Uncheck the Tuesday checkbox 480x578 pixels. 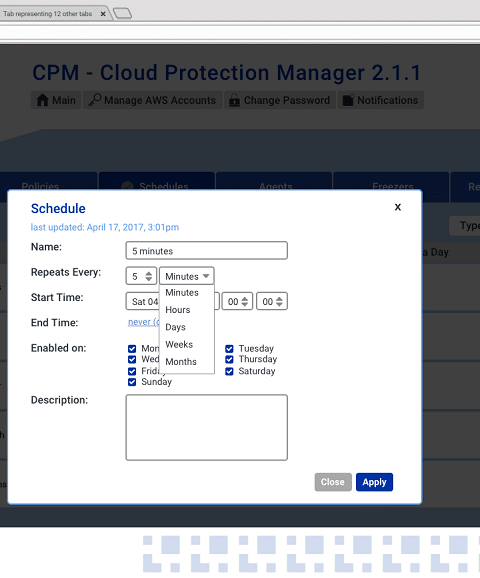pyautogui.click(x=229, y=349)
